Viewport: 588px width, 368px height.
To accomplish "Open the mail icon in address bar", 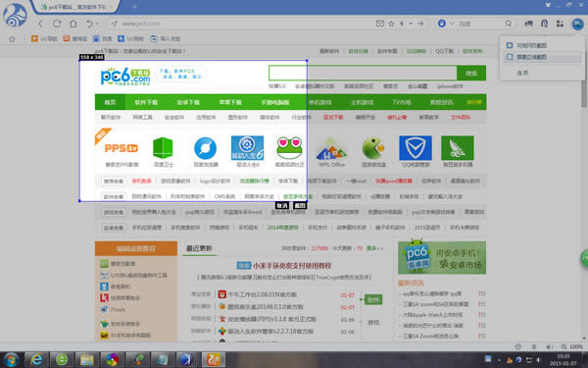I will point(380,24).
